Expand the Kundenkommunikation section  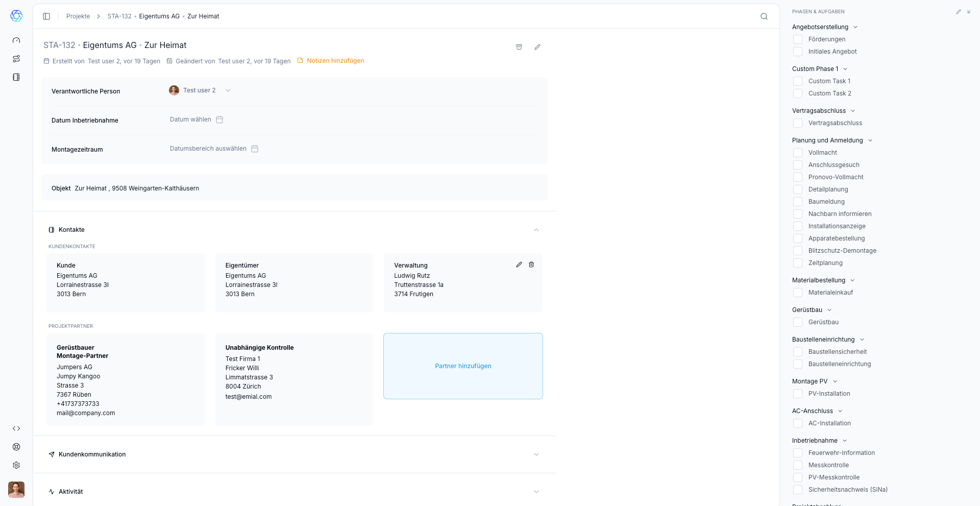[536, 454]
